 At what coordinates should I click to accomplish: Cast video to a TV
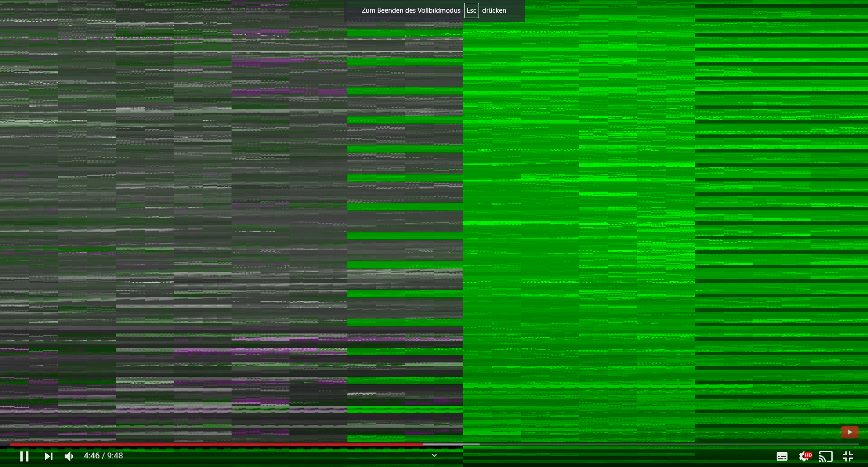[826, 456]
